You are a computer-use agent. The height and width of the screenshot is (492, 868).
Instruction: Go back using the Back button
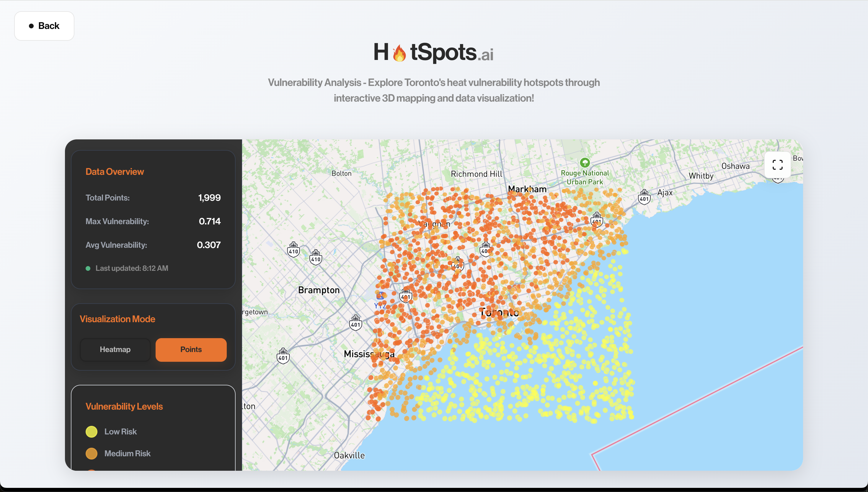click(x=44, y=26)
